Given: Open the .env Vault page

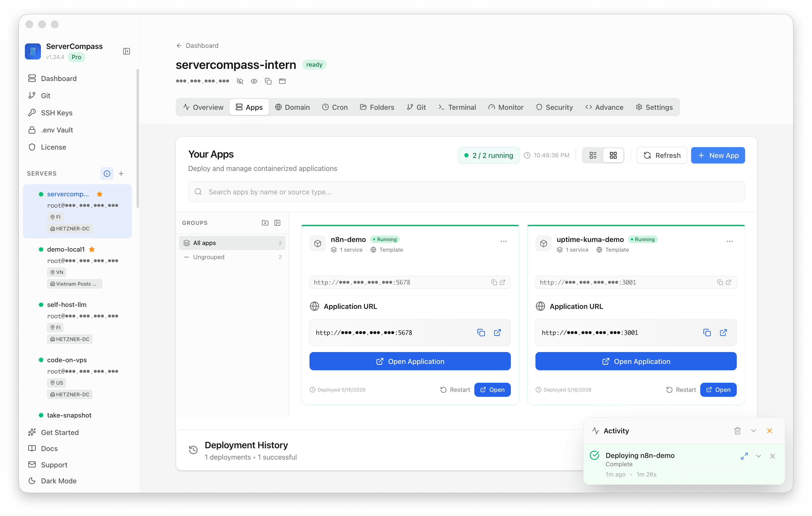Looking at the screenshot, I should [51, 130].
